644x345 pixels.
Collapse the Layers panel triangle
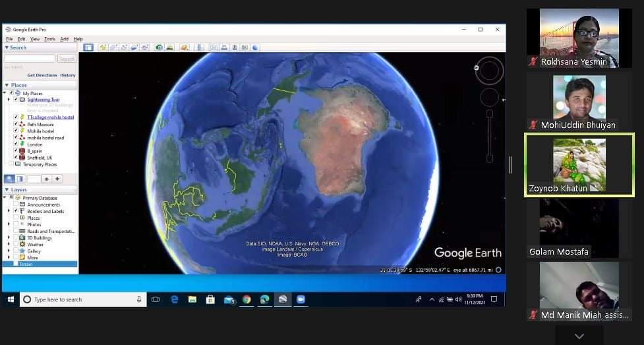point(7,189)
